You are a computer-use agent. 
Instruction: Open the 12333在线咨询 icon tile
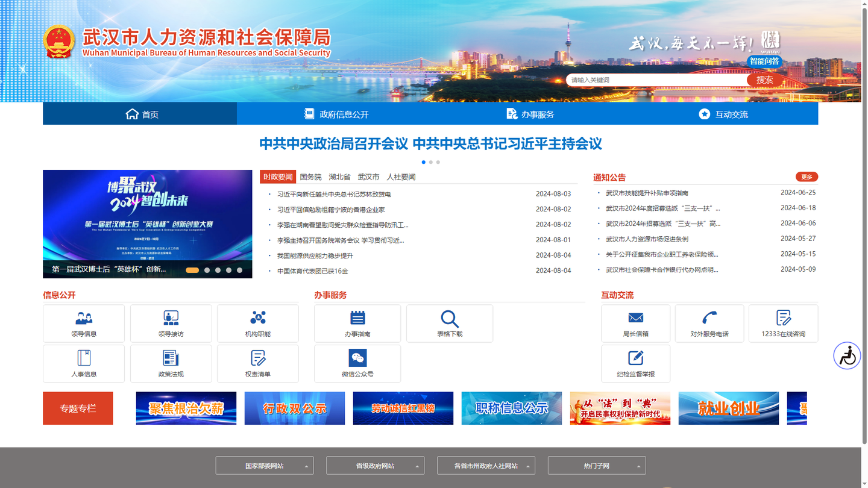click(784, 324)
